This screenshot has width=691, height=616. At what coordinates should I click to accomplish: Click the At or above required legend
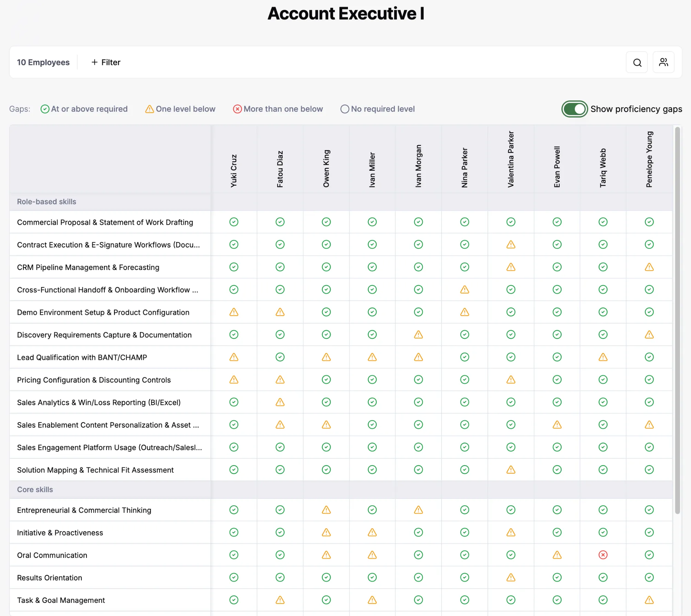point(84,109)
